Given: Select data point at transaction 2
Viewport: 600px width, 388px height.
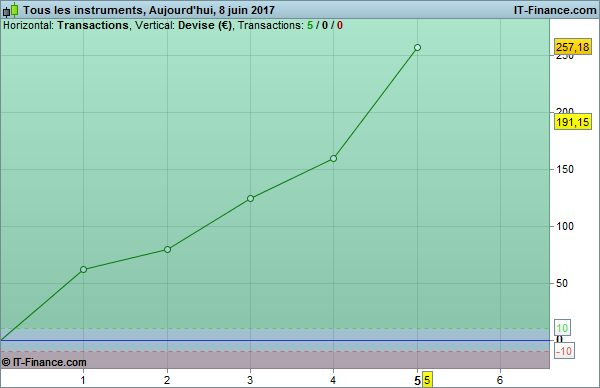Looking at the screenshot, I should (167, 249).
